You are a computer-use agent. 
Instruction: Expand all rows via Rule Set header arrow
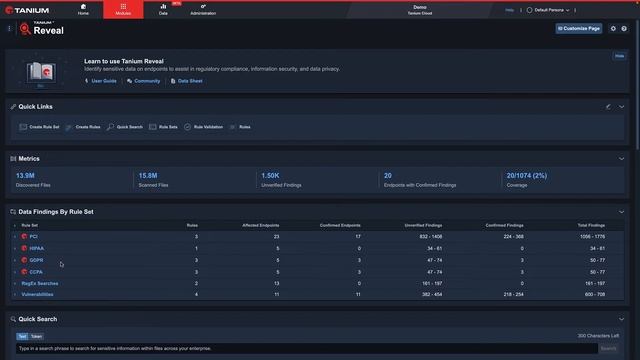click(x=15, y=225)
